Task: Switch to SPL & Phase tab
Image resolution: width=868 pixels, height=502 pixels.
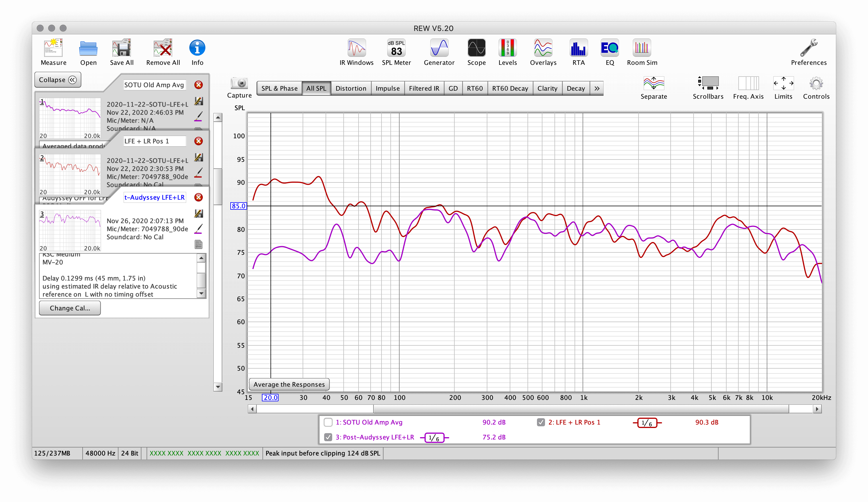Action: tap(279, 88)
